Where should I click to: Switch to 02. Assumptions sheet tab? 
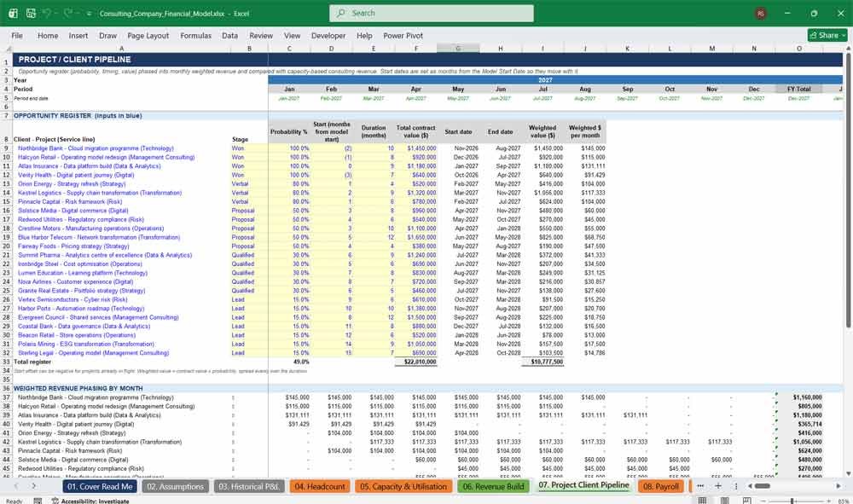coord(175,487)
